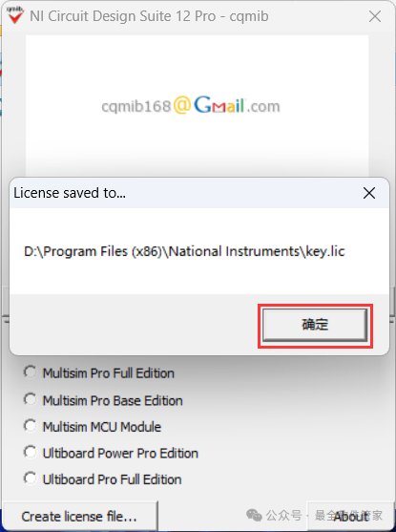This screenshot has height=532, width=396.
Task: Choose Multisim Pro Base Edition radio
Action: pyautogui.click(x=103, y=400)
